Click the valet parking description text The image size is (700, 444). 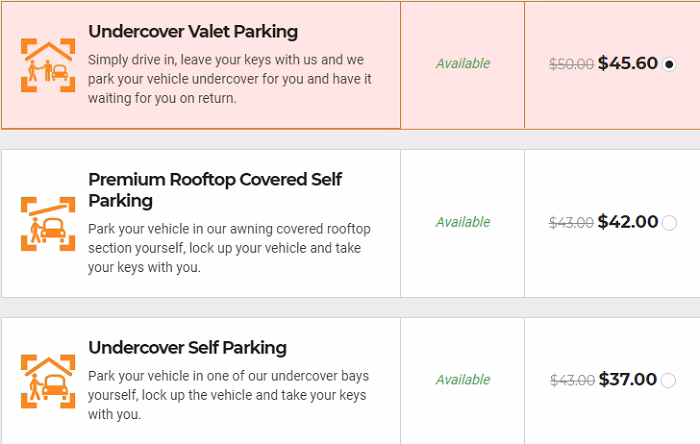tap(230, 78)
